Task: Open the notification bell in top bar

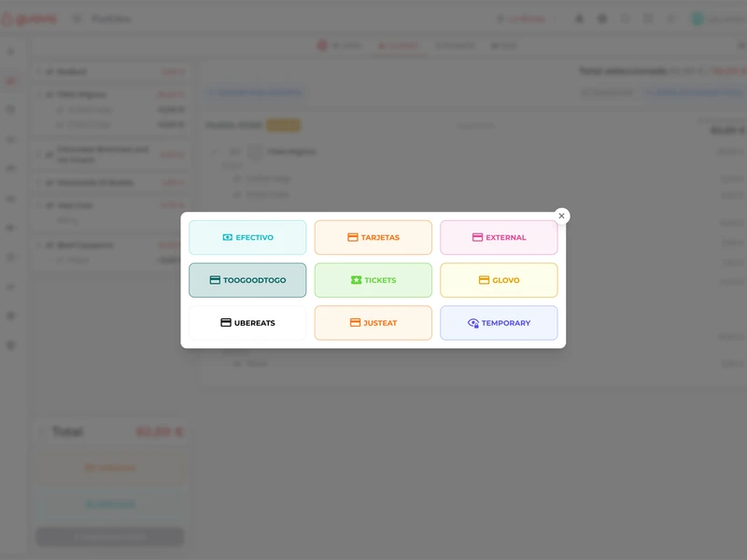Action: (580, 19)
